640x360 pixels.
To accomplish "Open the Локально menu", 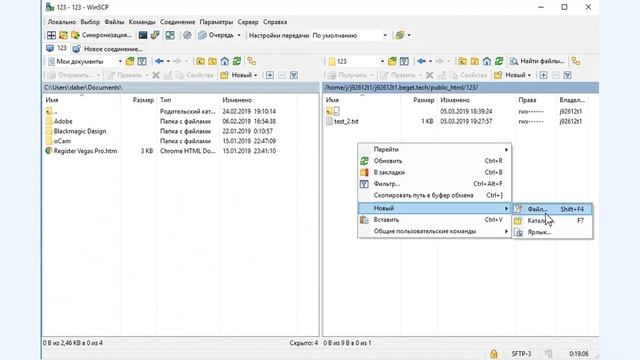I will (x=62, y=22).
